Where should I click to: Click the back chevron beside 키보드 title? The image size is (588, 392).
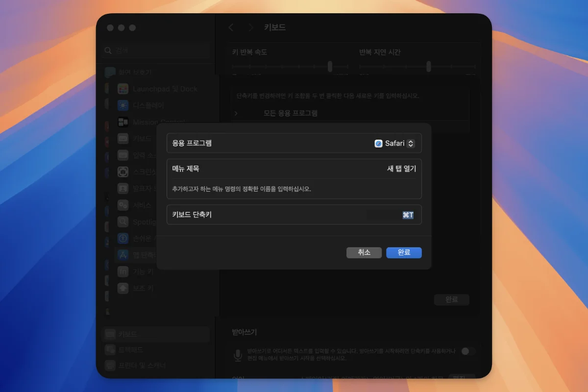click(x=231, y=27)
